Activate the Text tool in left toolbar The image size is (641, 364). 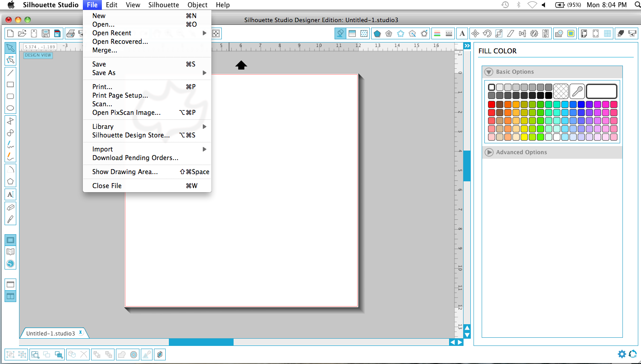click(10, 194)
